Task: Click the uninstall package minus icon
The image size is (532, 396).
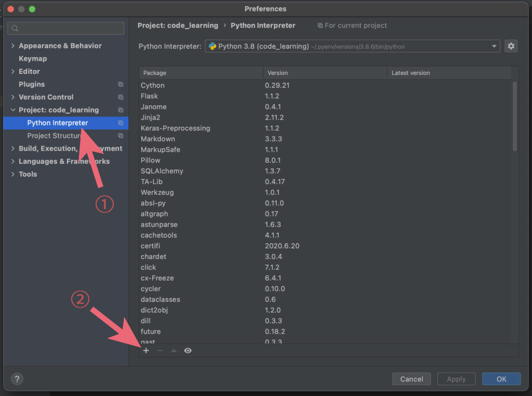Action: click(x=160, y=351)
